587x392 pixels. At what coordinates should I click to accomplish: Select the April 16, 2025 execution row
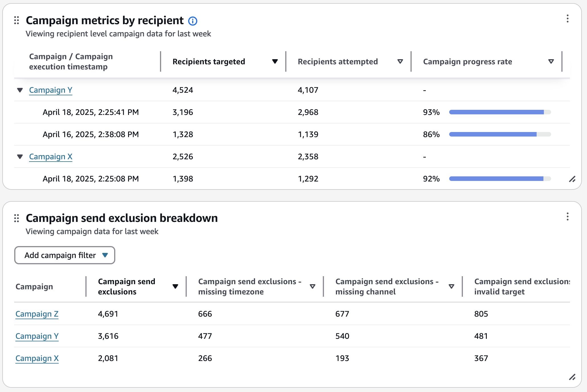[91, 134]
